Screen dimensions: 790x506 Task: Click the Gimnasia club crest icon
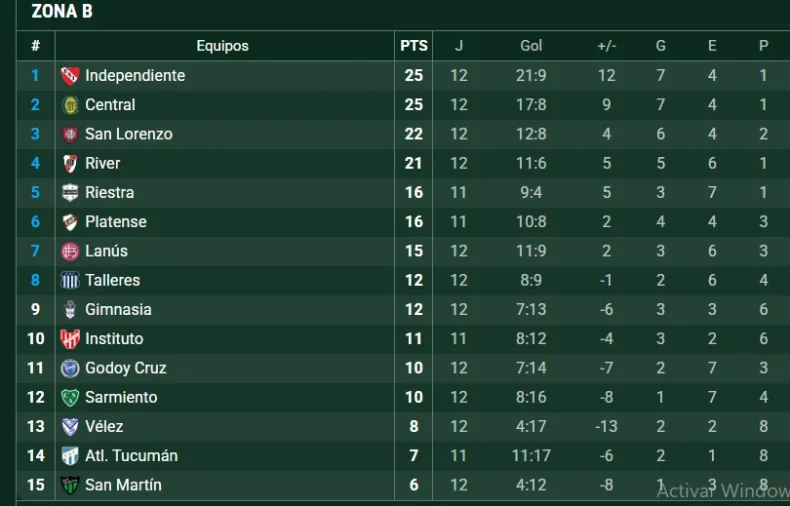click(70, 309)
